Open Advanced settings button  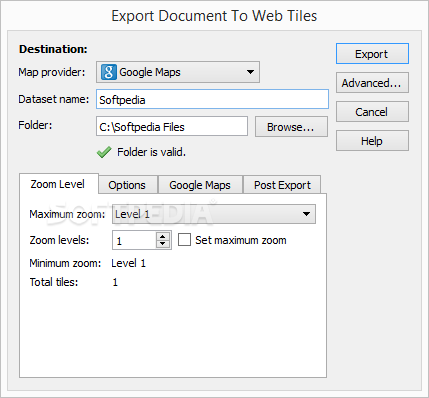point(372,83)
